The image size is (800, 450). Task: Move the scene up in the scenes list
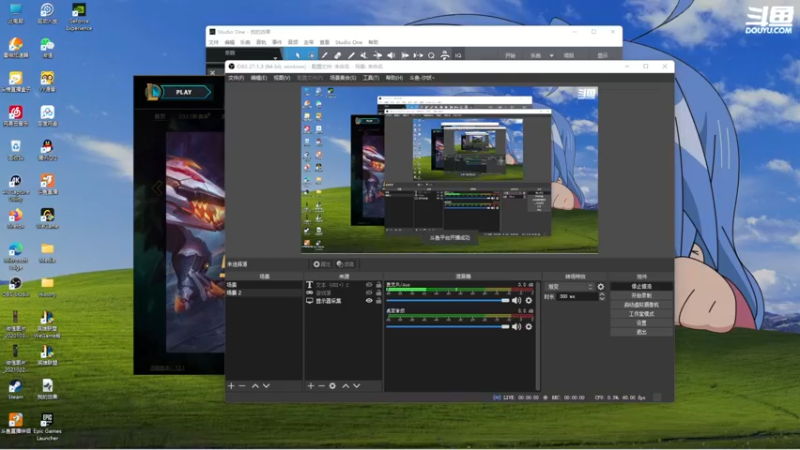(255, 386)
